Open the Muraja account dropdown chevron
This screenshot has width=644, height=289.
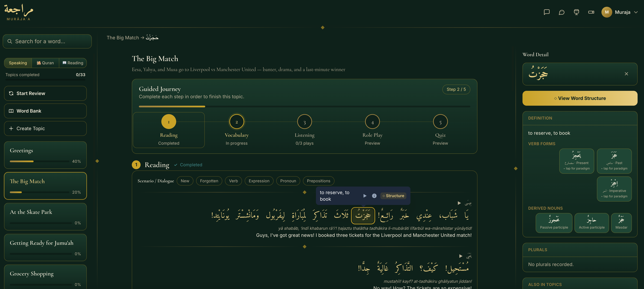636,12
